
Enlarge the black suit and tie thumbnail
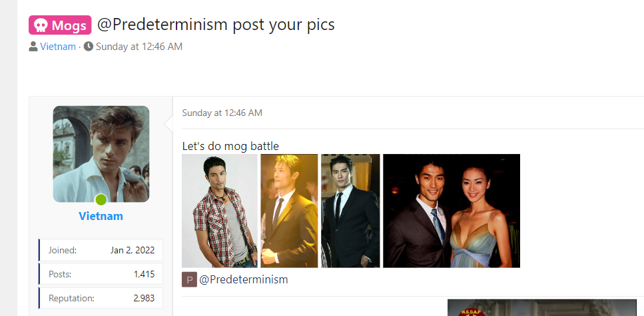[x=350, y=211]
